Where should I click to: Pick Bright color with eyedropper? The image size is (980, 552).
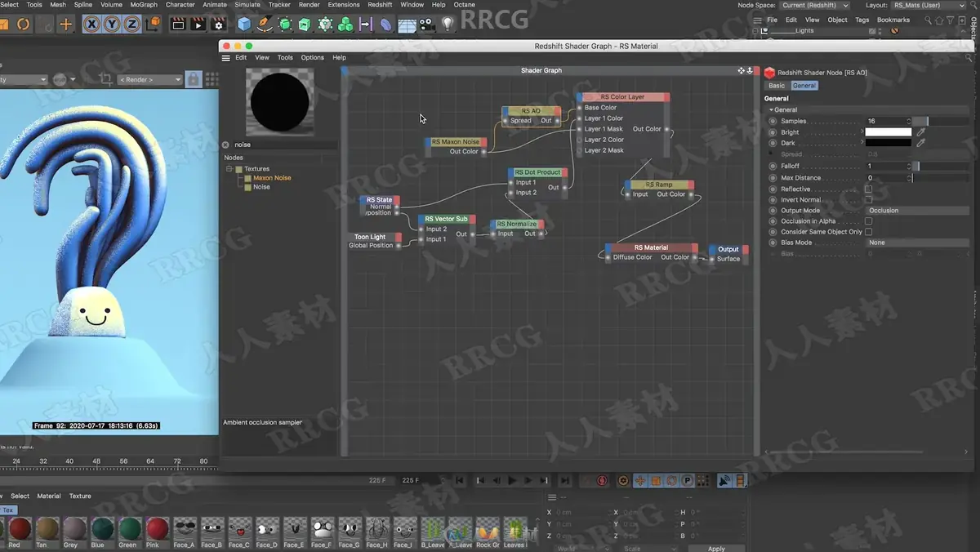pyautogui.click(x=921, y=132)
